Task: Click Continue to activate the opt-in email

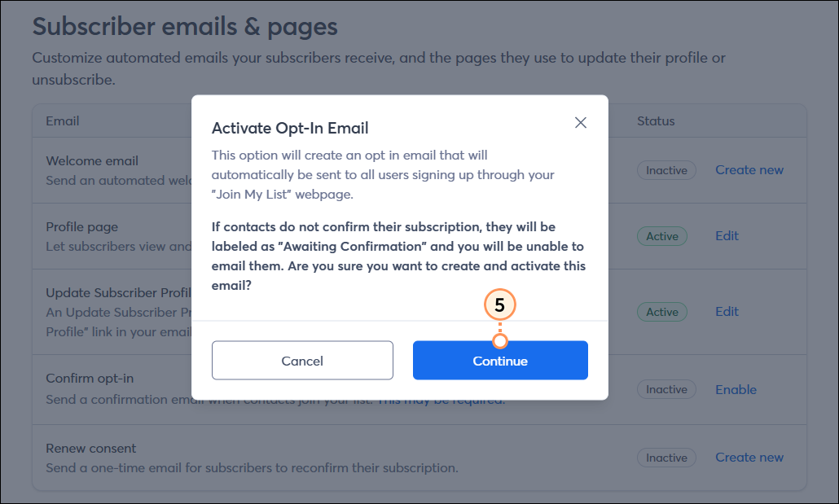Action: [x=500, y=360]
